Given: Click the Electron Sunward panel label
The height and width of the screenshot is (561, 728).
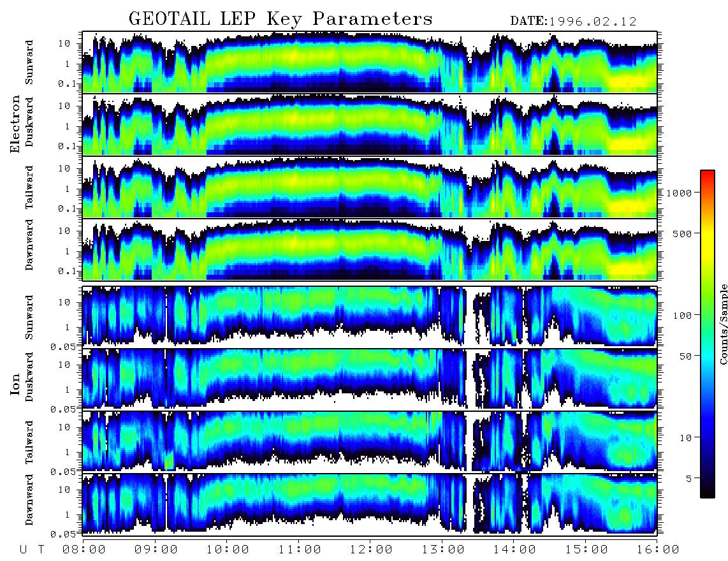Looking at the screenshot, I should [29, 62].
